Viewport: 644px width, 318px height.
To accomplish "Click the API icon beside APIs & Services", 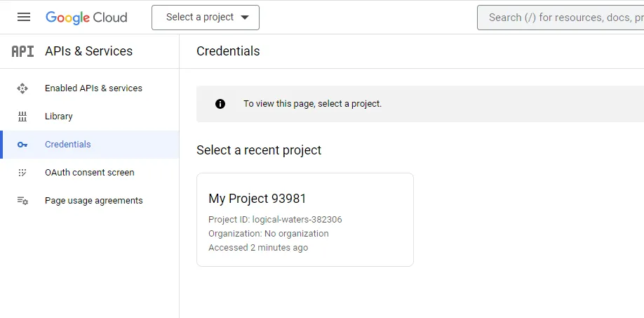I will pyautogui.click(x=22, y=51).
